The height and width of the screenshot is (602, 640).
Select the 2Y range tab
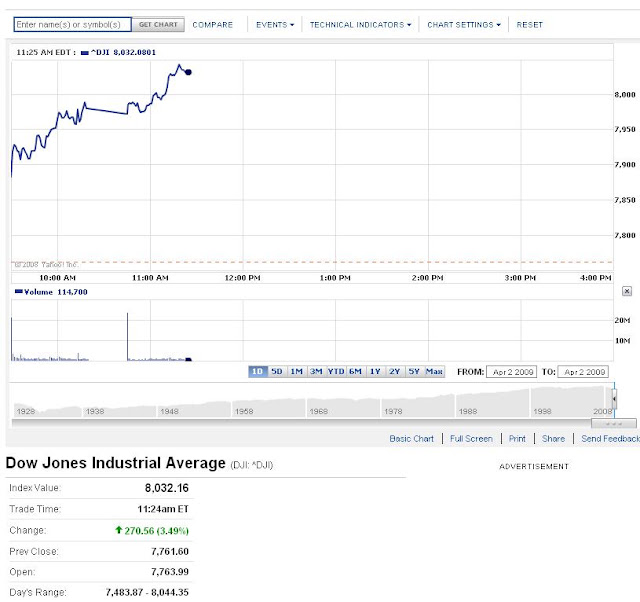394,371
